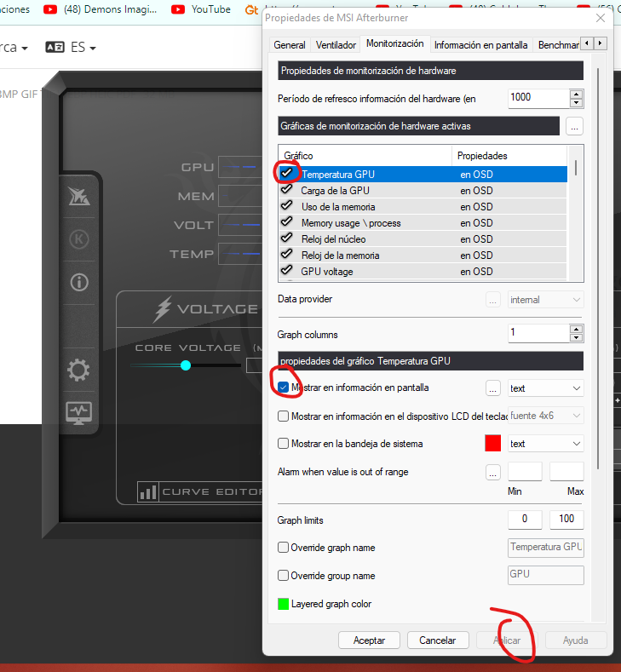Click the Voltage lightning bolt icon

click(163, 309)
